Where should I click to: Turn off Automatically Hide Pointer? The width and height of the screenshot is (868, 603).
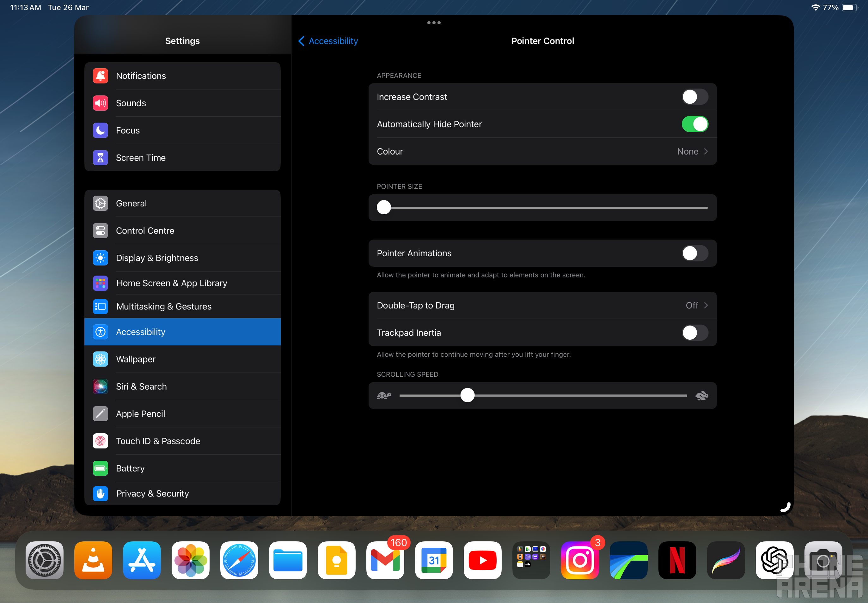click(694, 124)
